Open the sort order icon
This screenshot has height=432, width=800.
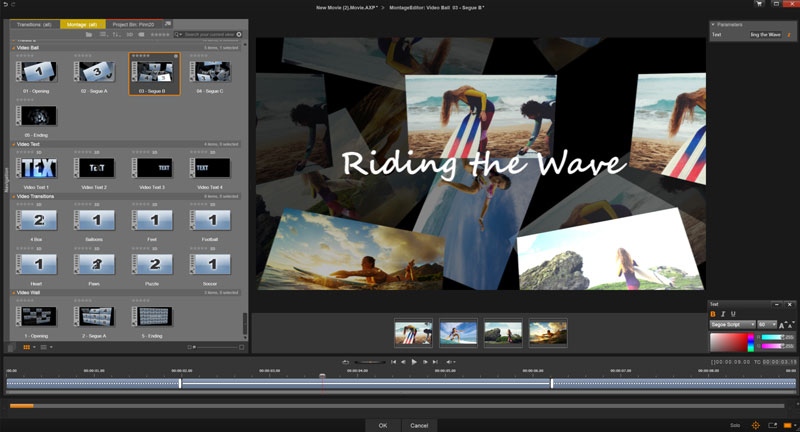point(116,35)
